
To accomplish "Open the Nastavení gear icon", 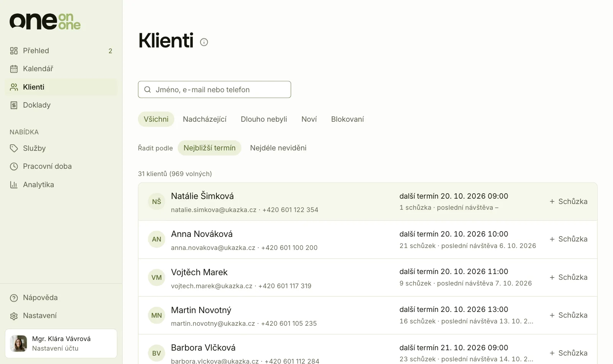I will pos(14,316).
